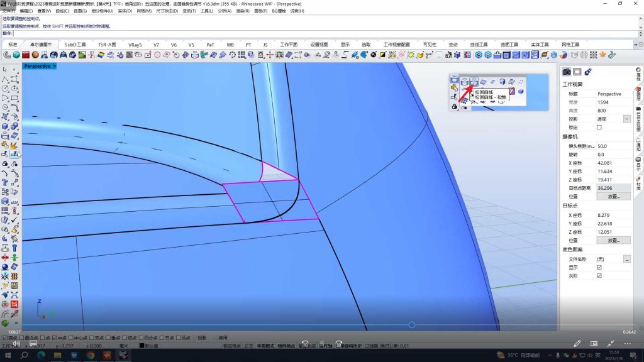Viewport: 644px width, 362px height.
Task: Toggle the 锁定 checkbox in viewport properties
Action: pyautogui.click(x=599, y=128)
